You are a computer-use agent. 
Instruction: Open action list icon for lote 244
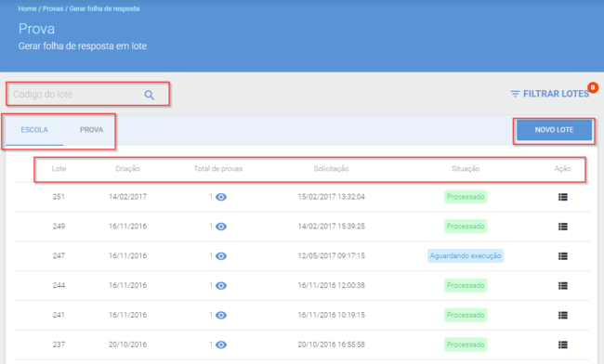point(563,285)
